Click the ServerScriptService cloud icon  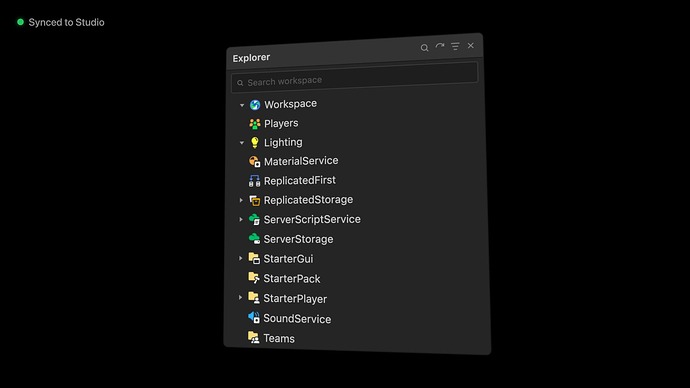click(x=254, y=220)
